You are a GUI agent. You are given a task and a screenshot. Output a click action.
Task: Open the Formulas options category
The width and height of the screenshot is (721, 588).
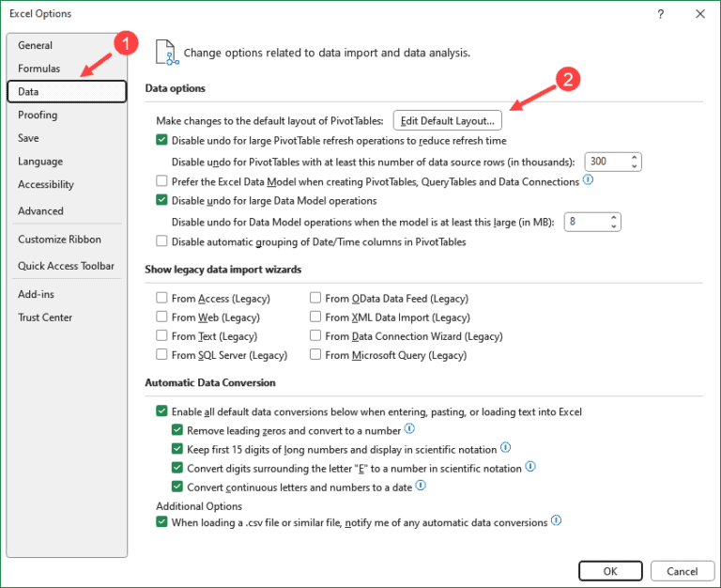point(67,69)
